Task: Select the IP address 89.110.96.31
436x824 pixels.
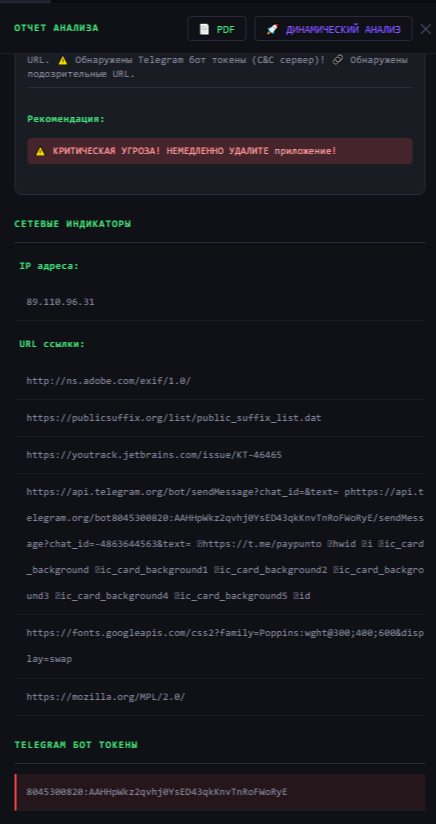Action: (x=60, y=302)
